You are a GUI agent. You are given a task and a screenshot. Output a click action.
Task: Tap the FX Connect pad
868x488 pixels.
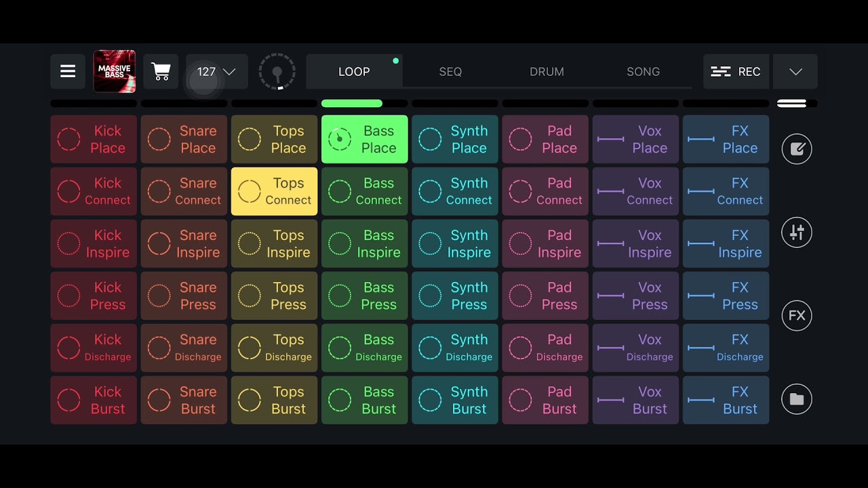tap(726, 191)
